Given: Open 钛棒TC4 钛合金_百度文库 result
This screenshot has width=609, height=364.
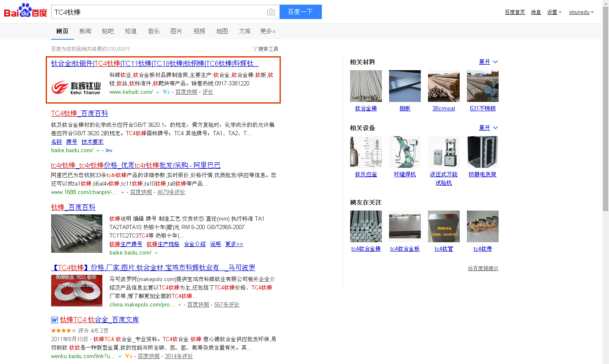Looking at the screenshot, I should [99, 320].
